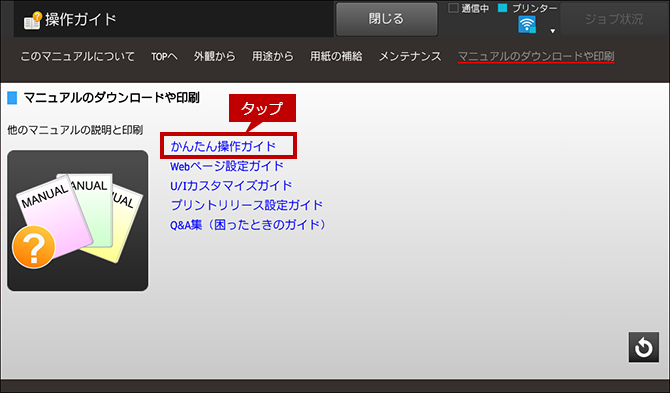Tap the ジョブ状況 button
Viewport: 670px width, 393px height.
coord(614,19)
